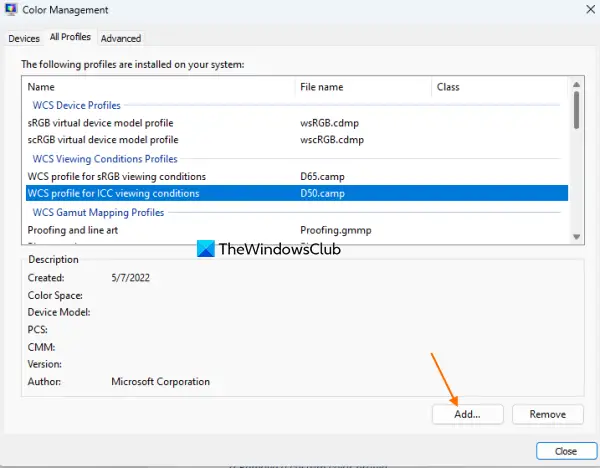Click the Remove button

click(x=548, y=414)
